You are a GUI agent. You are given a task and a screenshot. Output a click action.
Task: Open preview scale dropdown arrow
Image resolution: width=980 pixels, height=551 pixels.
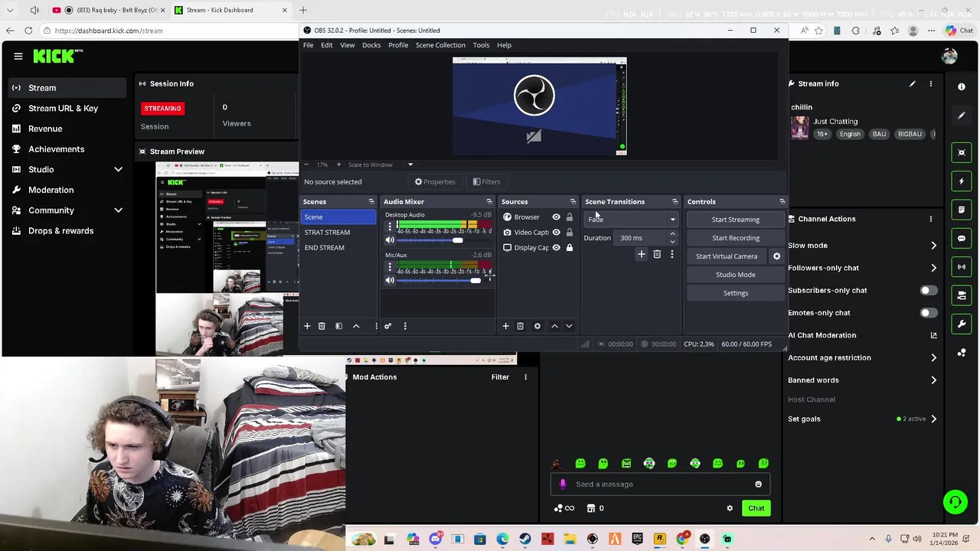[x=410, y=165]
